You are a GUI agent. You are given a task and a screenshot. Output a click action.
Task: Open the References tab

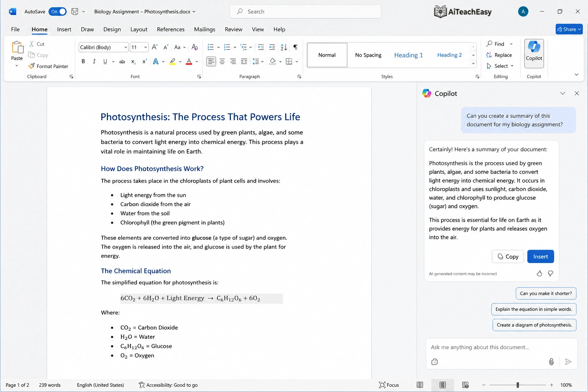[171, 29]
